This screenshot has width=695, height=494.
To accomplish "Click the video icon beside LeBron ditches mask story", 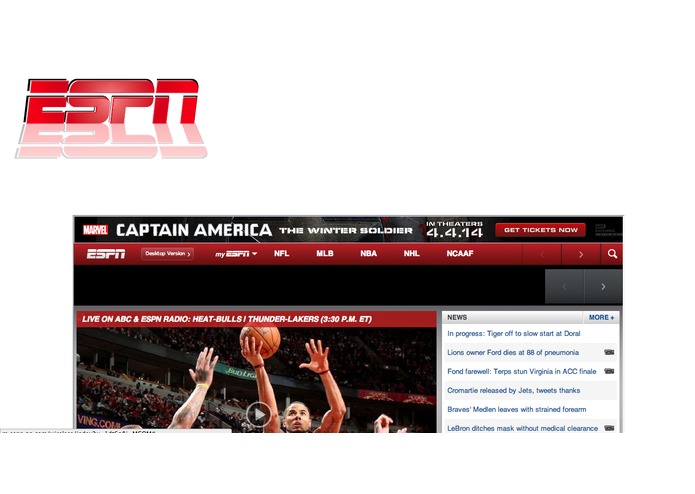I will pyautogui.click(x=609, y=428).
